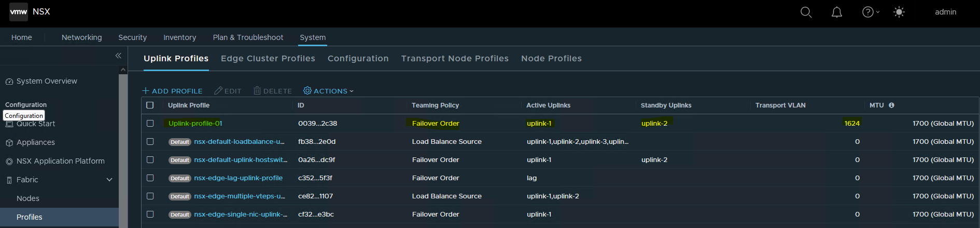Open the Inventory tab

click(x=179, y=37)
